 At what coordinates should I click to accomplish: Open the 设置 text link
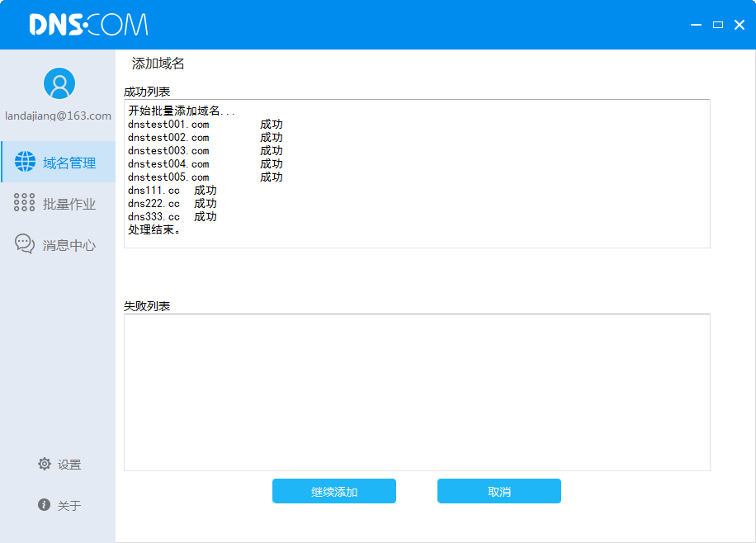69,465
